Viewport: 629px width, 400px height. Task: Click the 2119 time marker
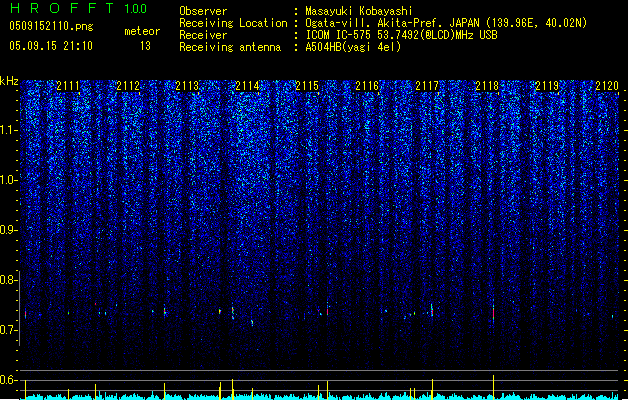pyautogui.click(x=547, y=86)
